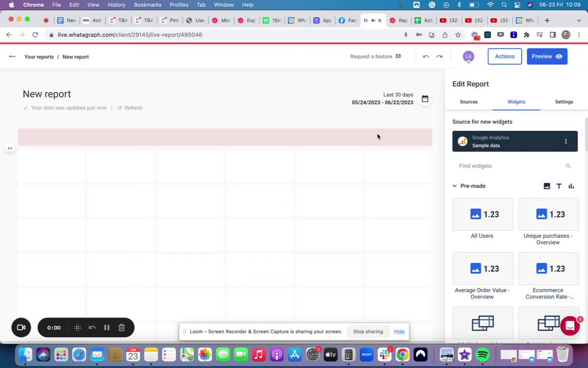Image resolution: width=588 pixels, height=368 pixels.
Task: Bookmark this page with the star icon
Action: click(x=458, y=35)
